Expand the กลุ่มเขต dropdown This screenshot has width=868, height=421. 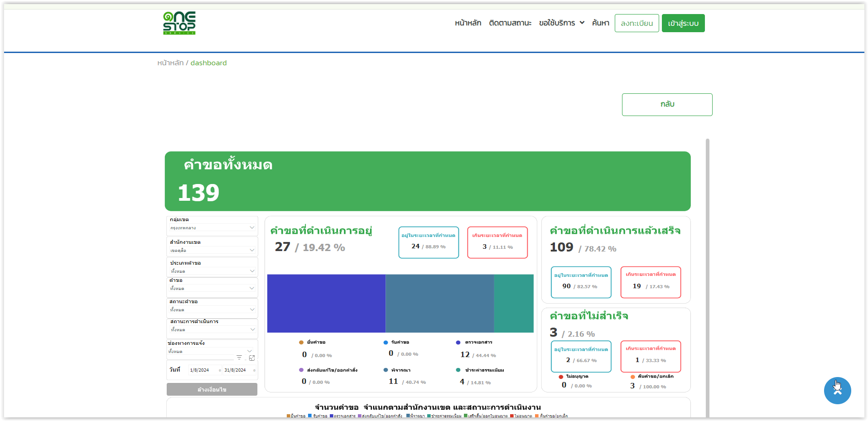coord(212,227)
